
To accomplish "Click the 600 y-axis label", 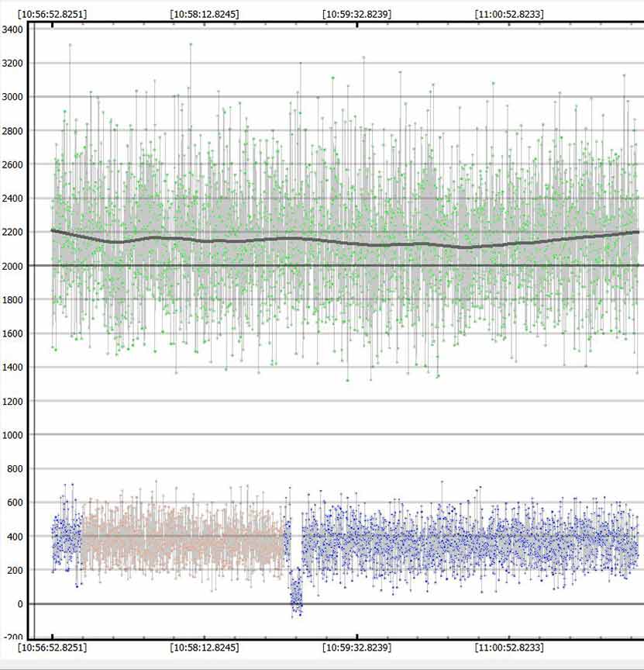I will click(15, 502).
